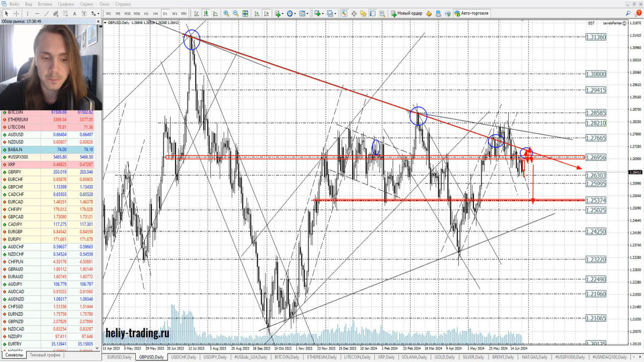Viewport: 644px width, 362px height.
Task: Toggle chart shift from right border
Action: point(267,13)
